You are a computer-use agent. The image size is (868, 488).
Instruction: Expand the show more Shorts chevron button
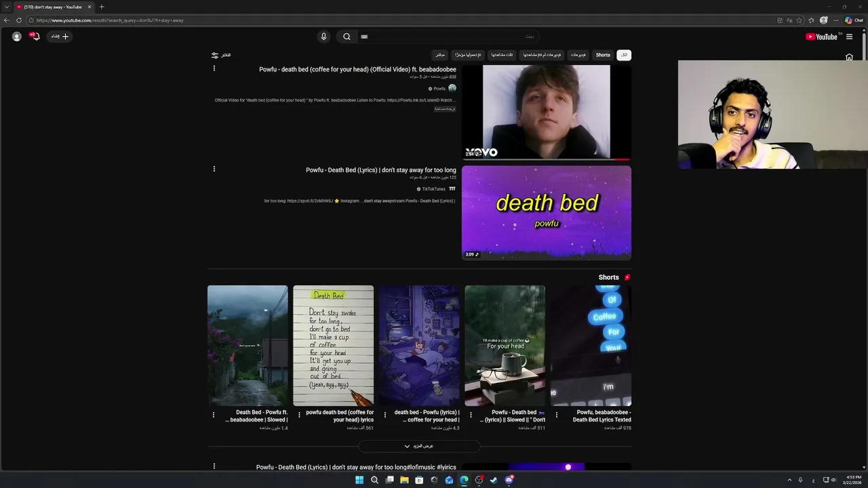[419, 447]
